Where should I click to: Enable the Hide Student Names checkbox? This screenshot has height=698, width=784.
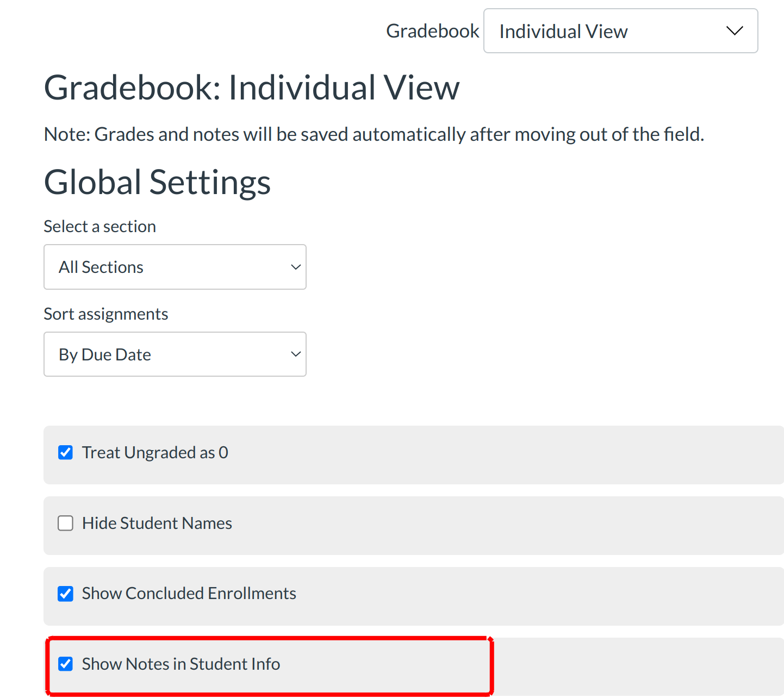click(66, 523)
